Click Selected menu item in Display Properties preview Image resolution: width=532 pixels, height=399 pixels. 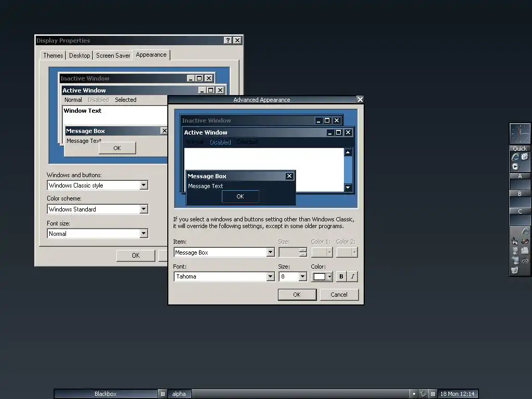[x=126, y=100]
